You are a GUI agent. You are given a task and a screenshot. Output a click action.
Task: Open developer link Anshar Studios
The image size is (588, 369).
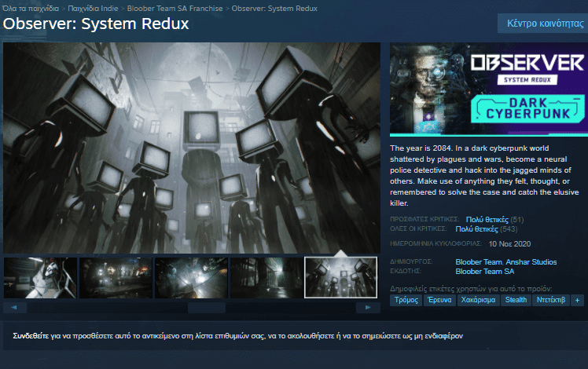point(531,262)
